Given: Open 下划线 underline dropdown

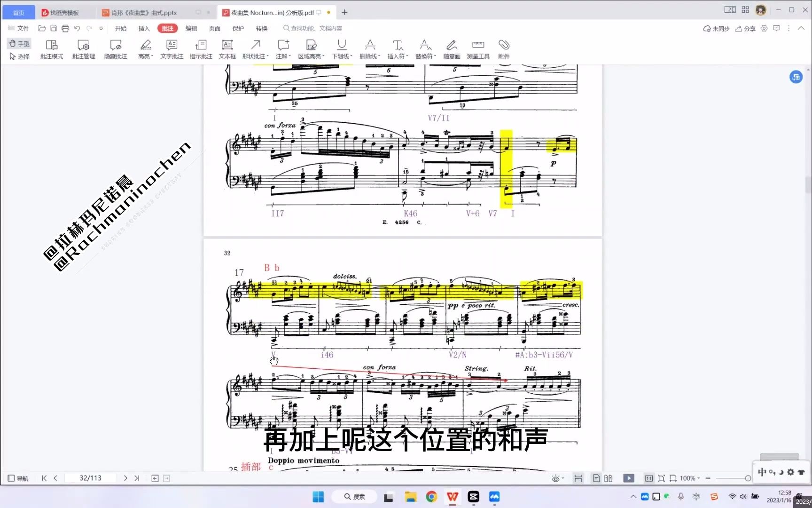Looking at the screenshot, I should [342, 50].
